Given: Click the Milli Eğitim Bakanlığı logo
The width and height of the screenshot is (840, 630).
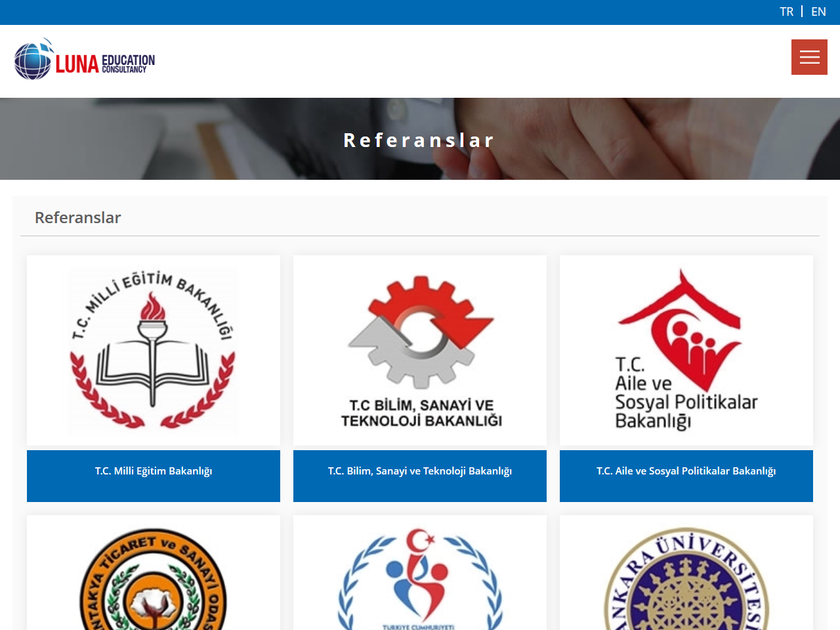Looking at the screenshot, I should 154,350.
